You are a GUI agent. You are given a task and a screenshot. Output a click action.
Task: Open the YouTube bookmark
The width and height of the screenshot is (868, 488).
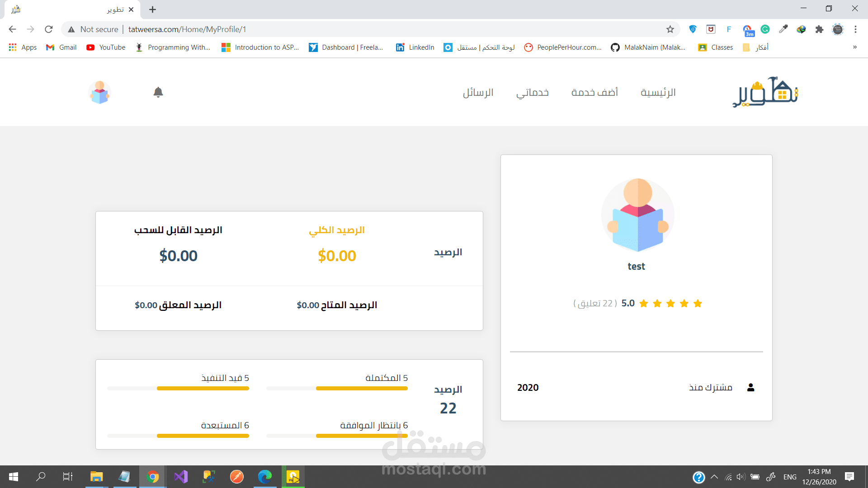pyautogui.click(x=106, y=47)
